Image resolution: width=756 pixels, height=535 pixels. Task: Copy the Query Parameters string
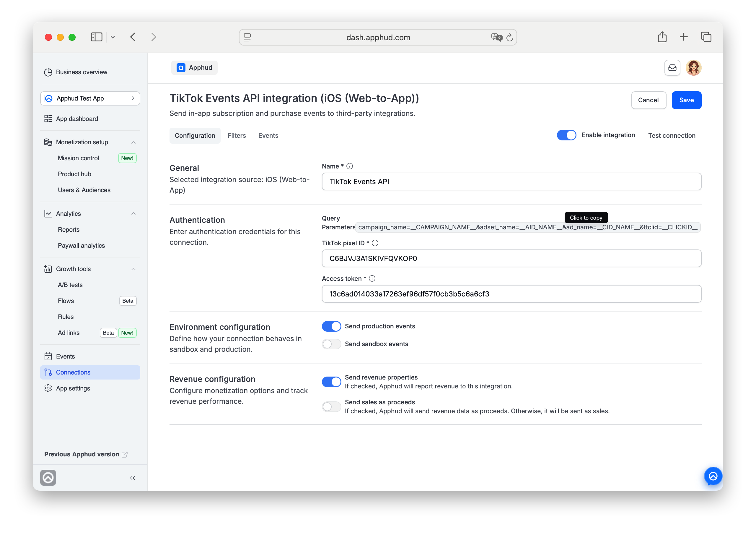pos(527,227)
